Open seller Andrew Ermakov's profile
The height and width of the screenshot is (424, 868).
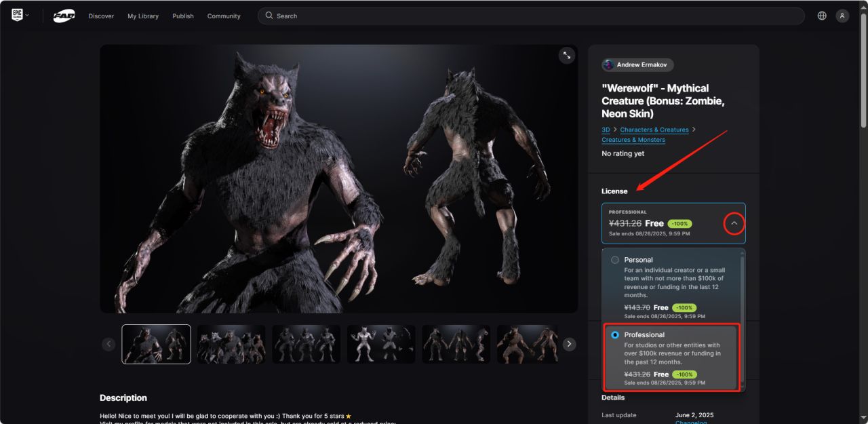coord(637,64)
